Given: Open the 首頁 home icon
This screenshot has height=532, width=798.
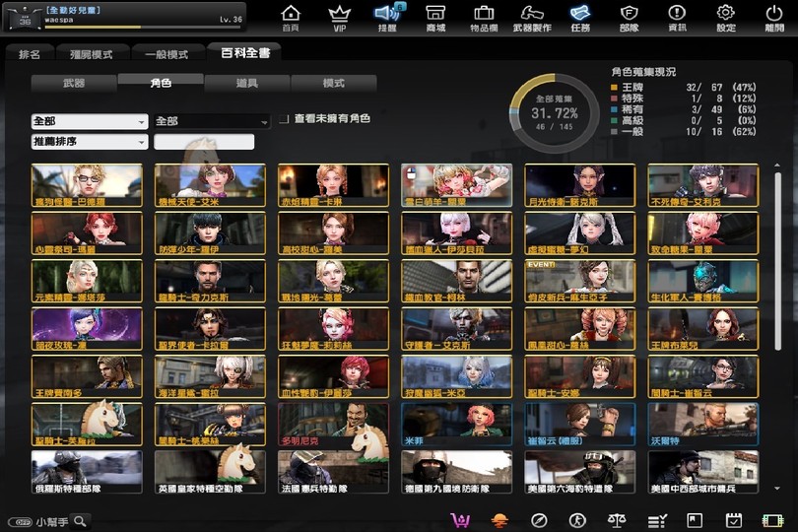Looking at the screenshot, I should click(x=291, y=17).
